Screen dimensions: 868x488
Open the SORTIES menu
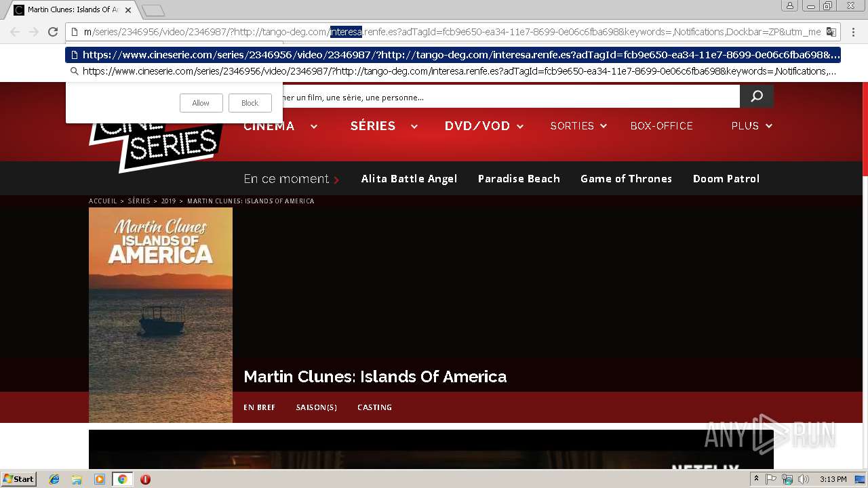[x=572, y=126]
